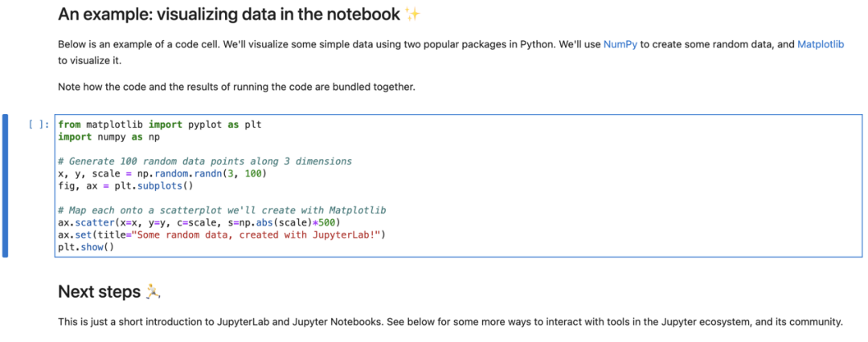
Task: Click the "from matplotlib import pyplot" line
Action: click(159, 124)
